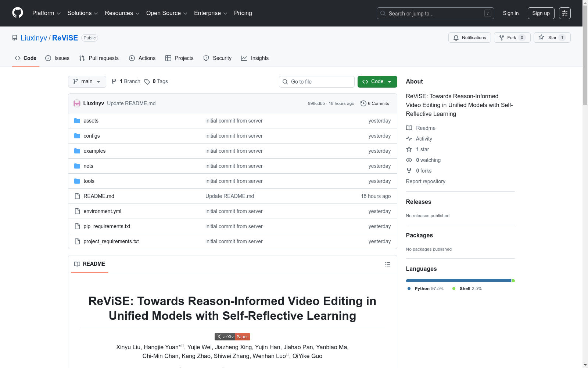
Task: Switch to the Pull requests tab
Action: click(99, 58)
